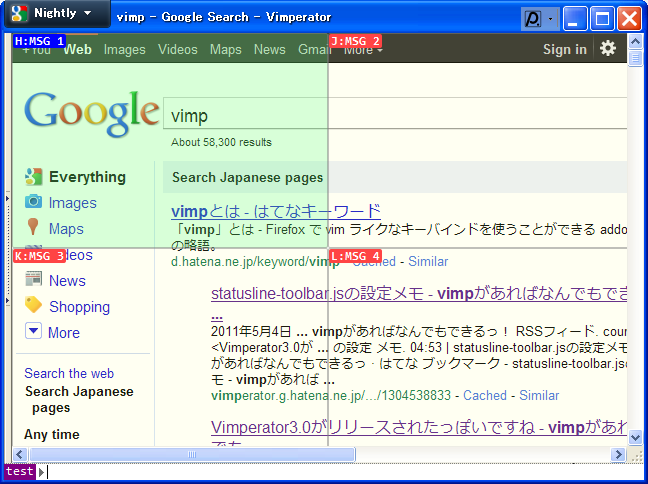648x484 pixels.
Task: Click the vertical scrollbar up arrow
Action: tap(635, 41)
